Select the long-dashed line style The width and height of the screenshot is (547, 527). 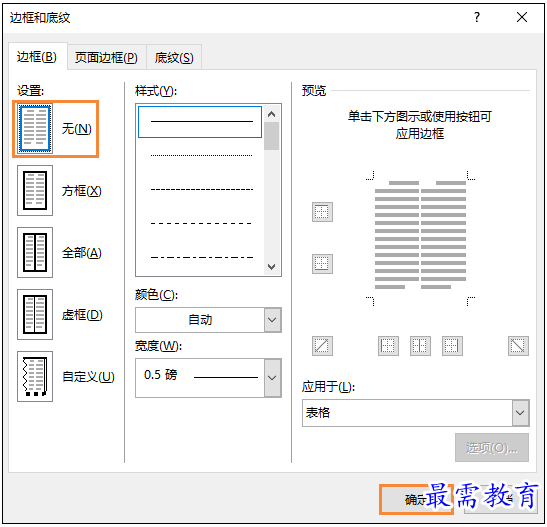[x=201, y=223]
